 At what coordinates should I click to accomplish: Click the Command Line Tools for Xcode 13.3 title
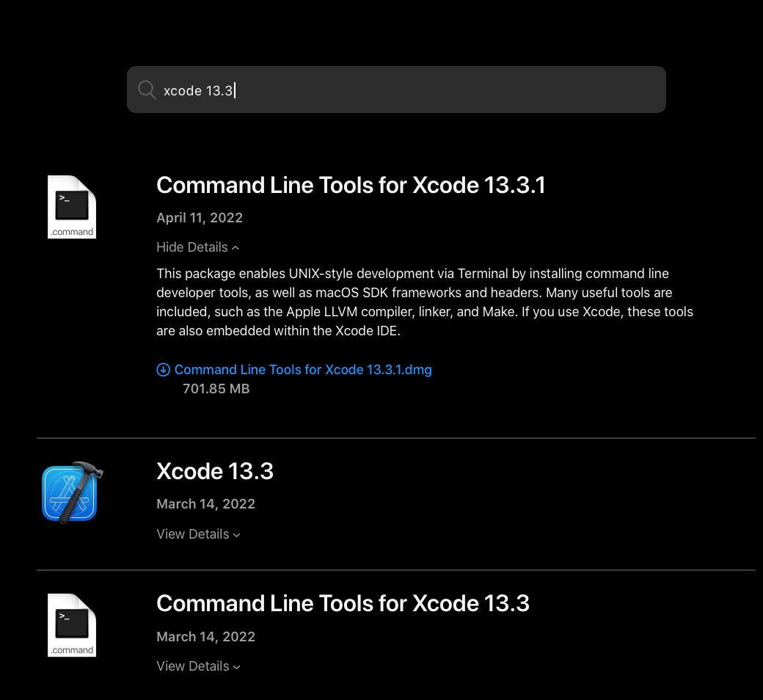[343, 604]
